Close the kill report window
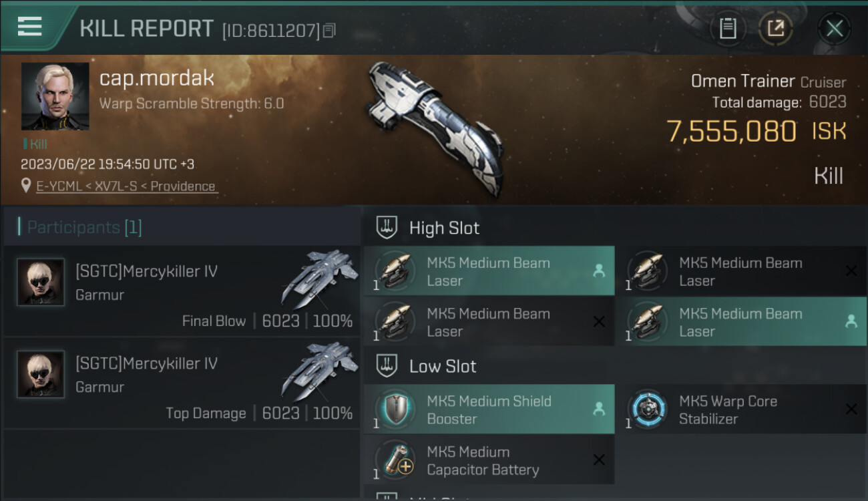This screenshot has height=501, width=868. click(x=834, y=29)
